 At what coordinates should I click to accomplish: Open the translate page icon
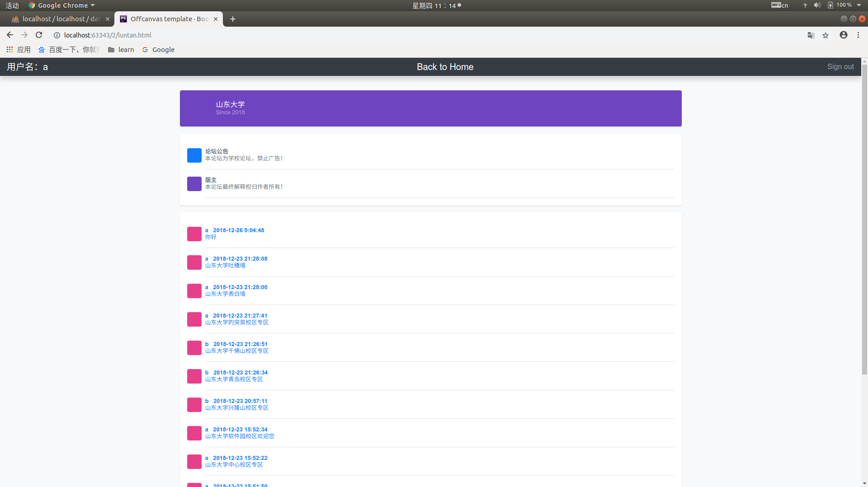811,35
